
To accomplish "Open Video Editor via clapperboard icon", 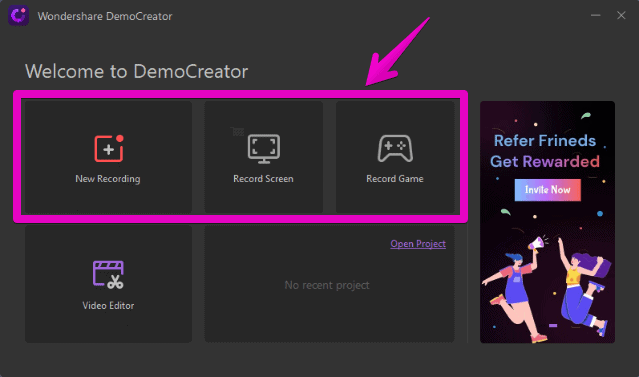I will pyautogui.click(x=108, y=275).
